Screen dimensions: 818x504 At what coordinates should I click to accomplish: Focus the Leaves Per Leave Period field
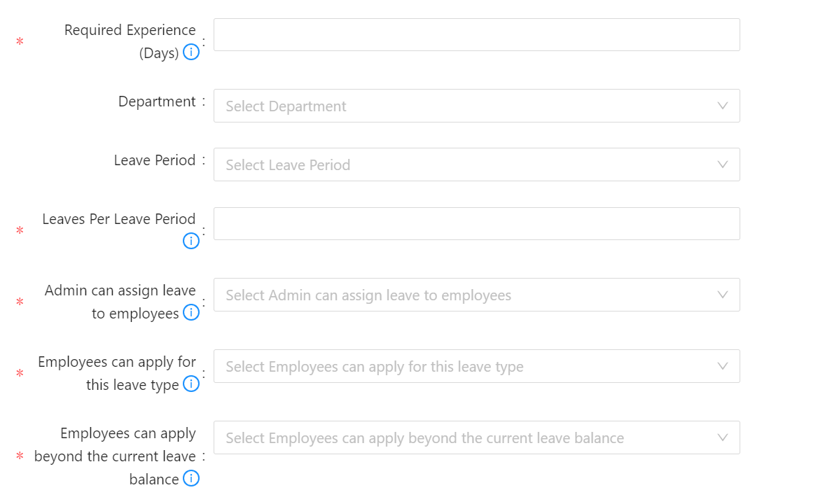click(476, 223)
